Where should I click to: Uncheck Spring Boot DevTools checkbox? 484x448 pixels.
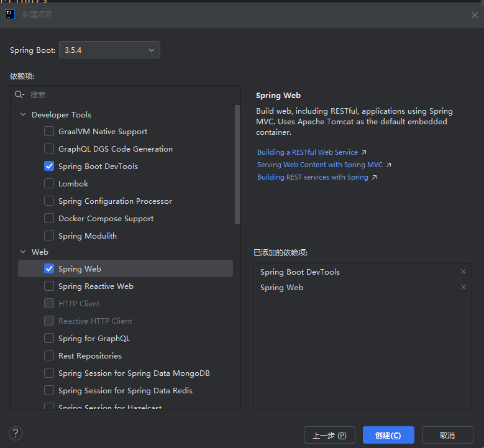coord(49,166)
